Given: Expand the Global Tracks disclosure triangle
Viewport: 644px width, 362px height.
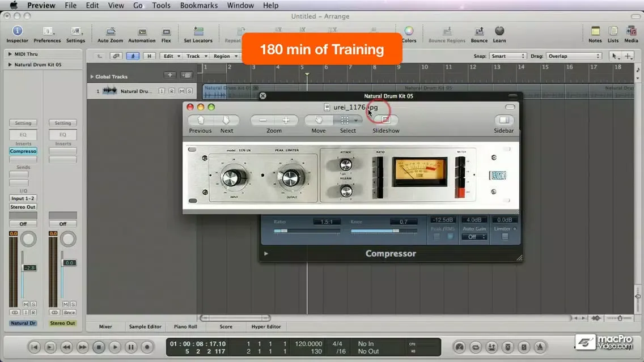Looking at the screenshot, I should coord(92,76).
